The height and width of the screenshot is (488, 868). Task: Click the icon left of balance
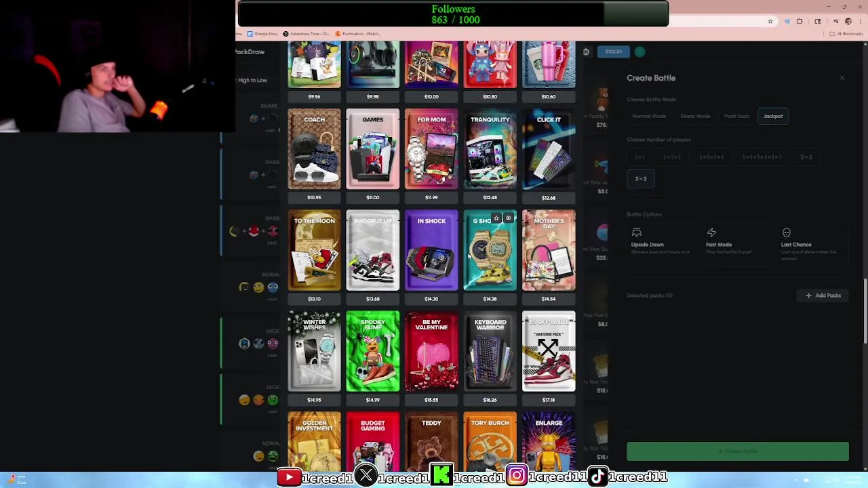click(586, 52)
